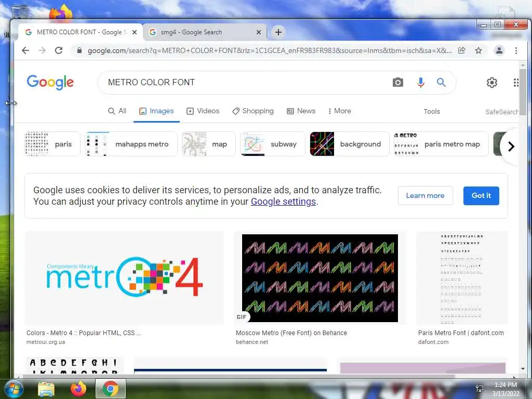
Task: Click the Chrome taskbar button
Action: pyautogui.click(x=111, y=389)
